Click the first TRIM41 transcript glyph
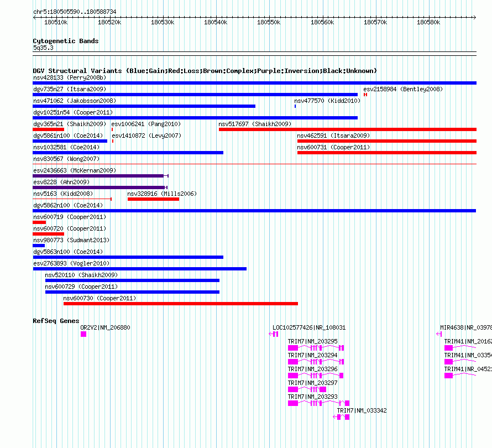Screen dimensions: 492x448 (460, 348)
